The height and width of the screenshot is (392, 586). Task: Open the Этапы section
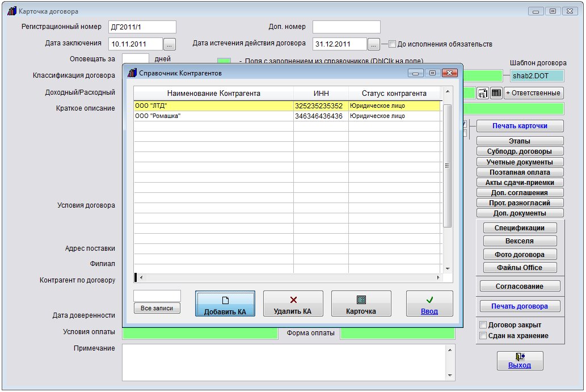click(x=520, y=141)
